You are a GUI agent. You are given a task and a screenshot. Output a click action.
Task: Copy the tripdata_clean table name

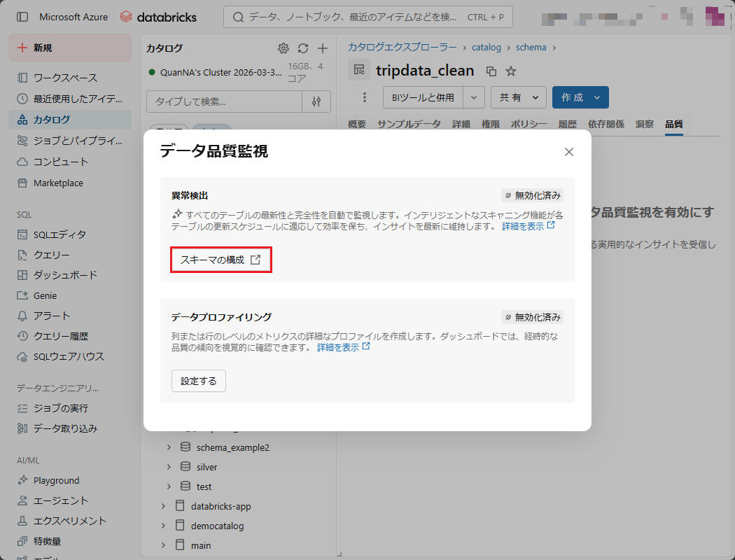[491, 71]
